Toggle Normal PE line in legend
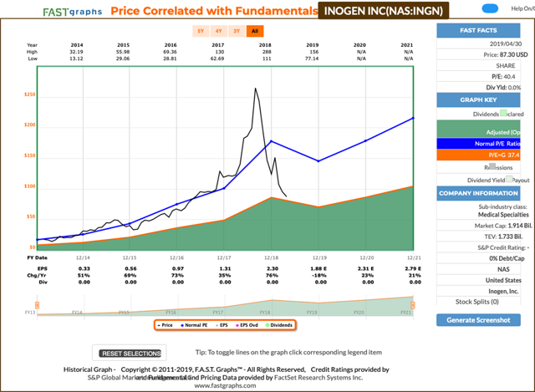The image size is (535, 392). [194, 325]
